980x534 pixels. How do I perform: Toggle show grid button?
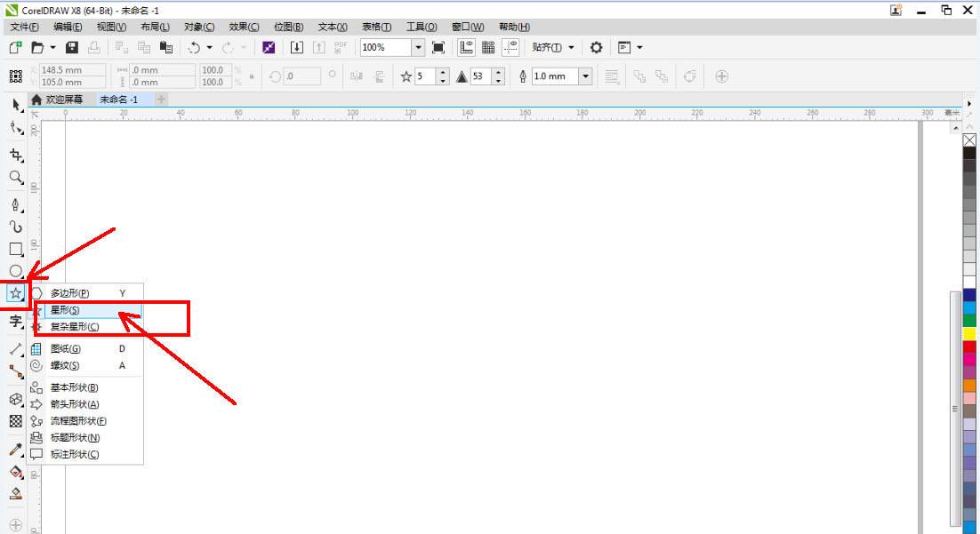[488, 47]
